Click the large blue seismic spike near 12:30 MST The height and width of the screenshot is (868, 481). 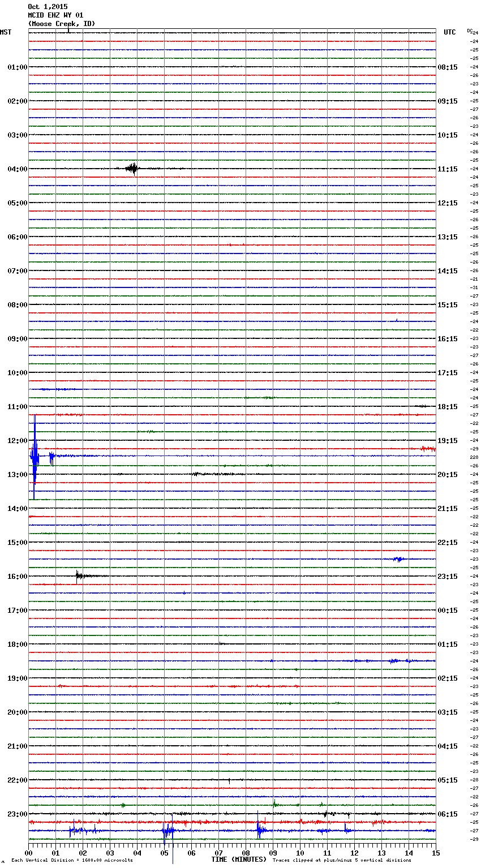click(35, 457)
